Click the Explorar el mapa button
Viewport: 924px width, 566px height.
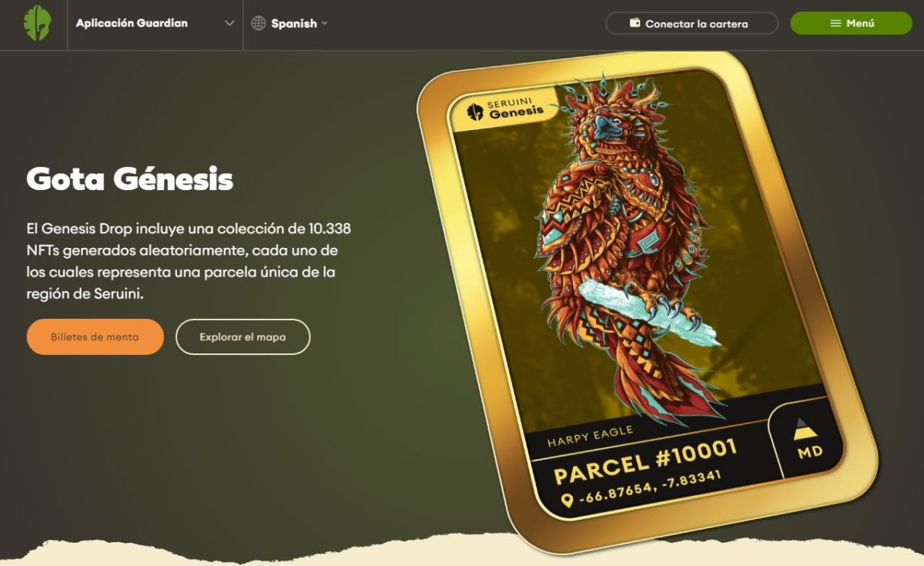coord(243,337)
